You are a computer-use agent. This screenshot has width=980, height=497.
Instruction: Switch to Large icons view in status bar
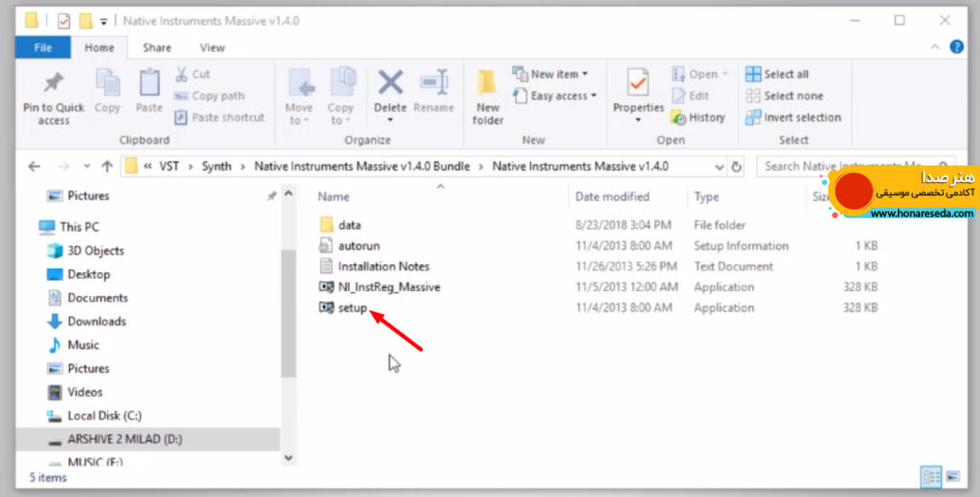click(x=953, y=477)
